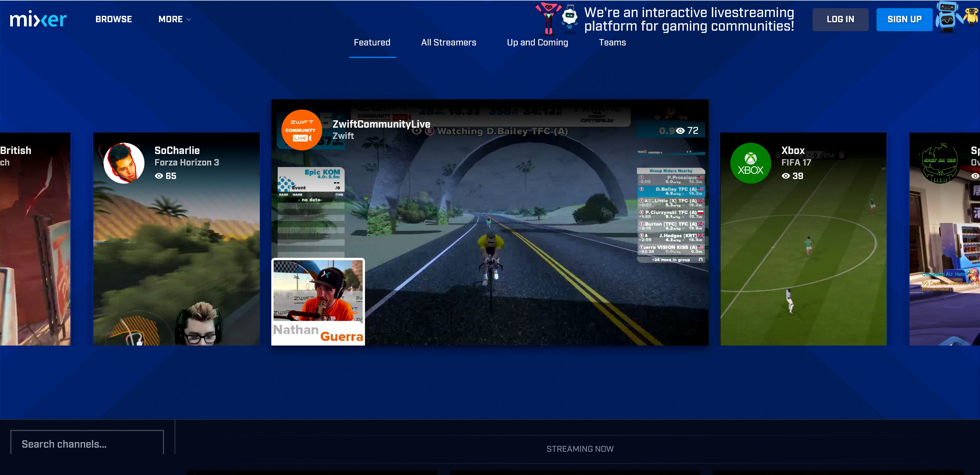Open the ZwiftCommunityLive channel avatar
This screenshot has height=475, width=980.
[301, 130]
